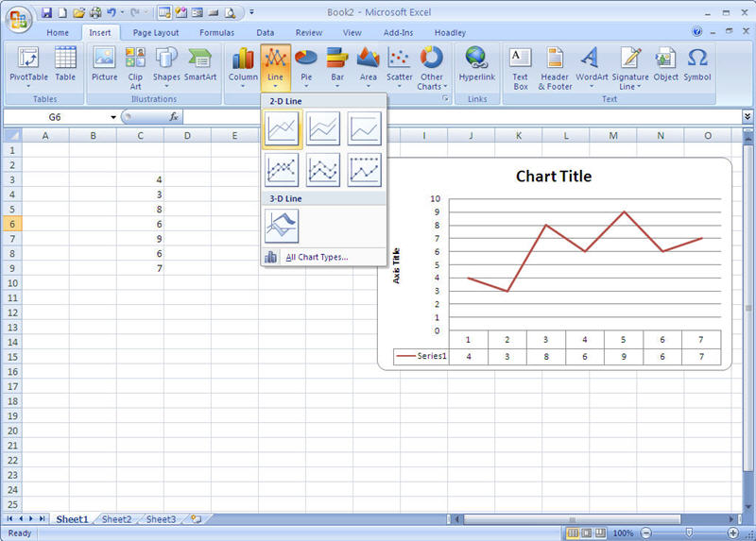
Task: Choose the 3-D Line chart type
Action: pos(282,226)
